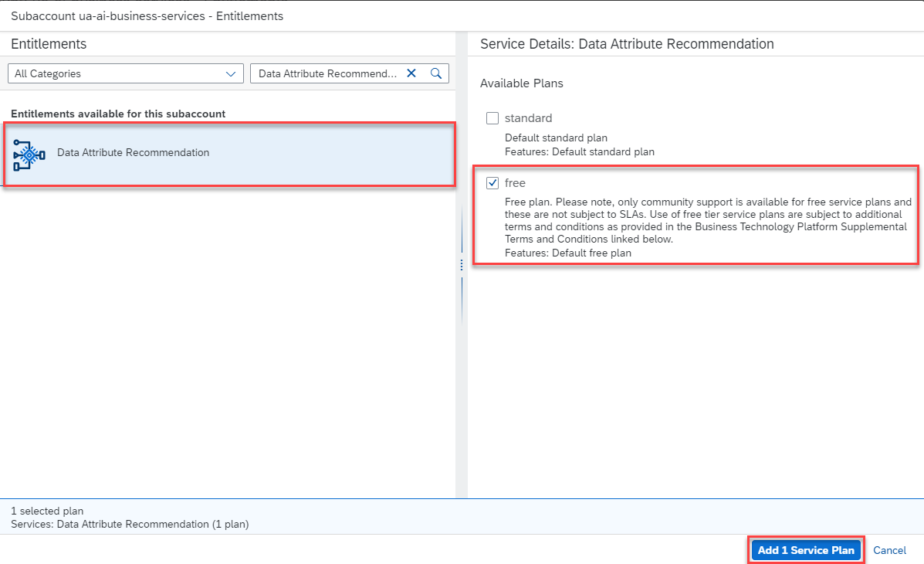Click 'Entitlements available for this subaccount' label

pyautogui.click(x=118, y=114)
